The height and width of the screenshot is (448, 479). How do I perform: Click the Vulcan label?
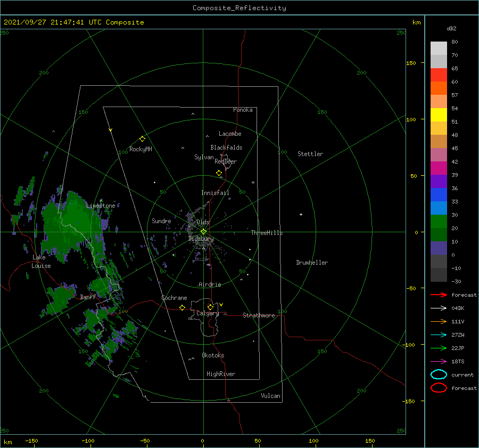[270, 396]
